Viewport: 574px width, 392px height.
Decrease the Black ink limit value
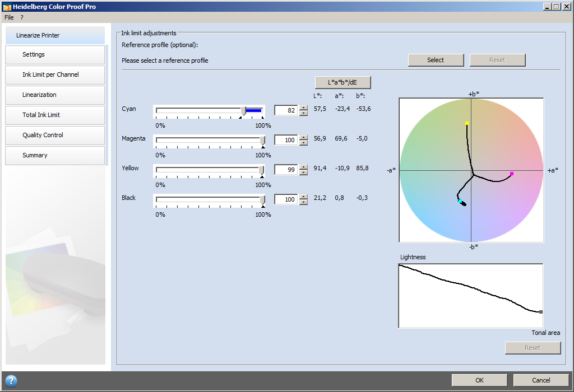pos(303,202)
